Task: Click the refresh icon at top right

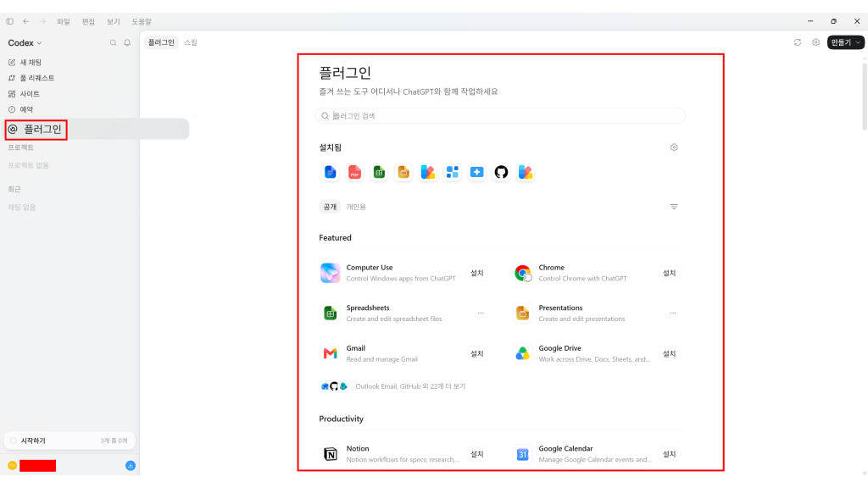Action: [x=797, y=42]
